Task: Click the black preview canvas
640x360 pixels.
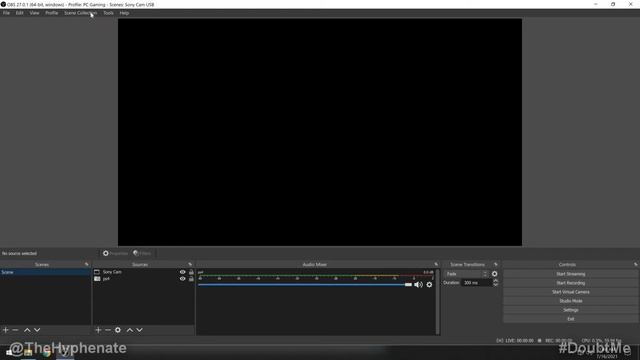Action: pyautogui.click(x=320, y=132)
